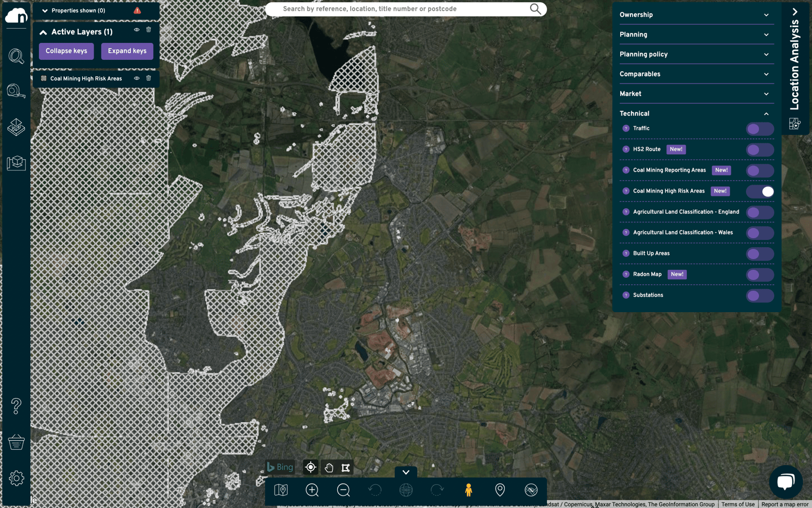The image size is (812, 508).
Task: Open the search tool in the sidebar
Action: (x=16, y=56)
